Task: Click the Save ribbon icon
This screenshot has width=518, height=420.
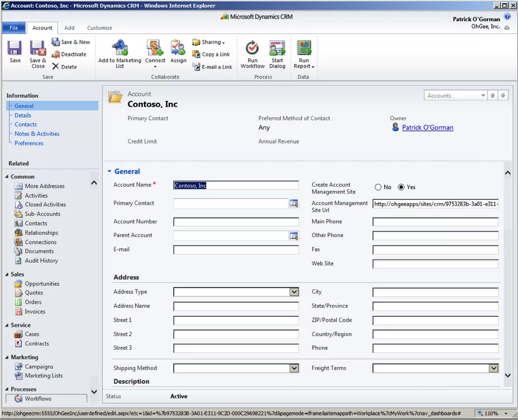Action: (15, 48)
